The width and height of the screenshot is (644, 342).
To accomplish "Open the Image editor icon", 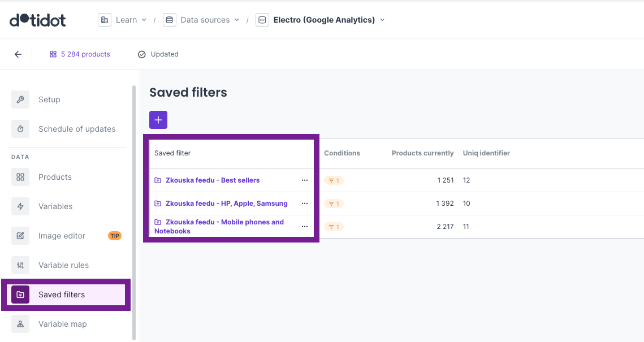I will tap(20, 236).
